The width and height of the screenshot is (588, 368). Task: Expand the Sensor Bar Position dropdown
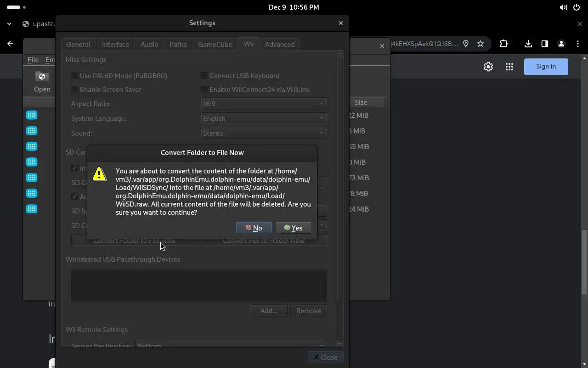231,345
